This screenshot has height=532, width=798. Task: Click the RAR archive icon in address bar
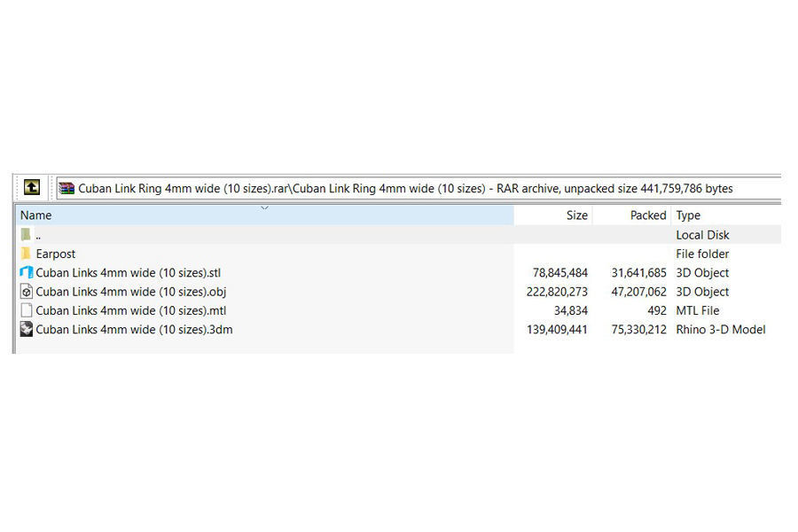tap(66, 188)
